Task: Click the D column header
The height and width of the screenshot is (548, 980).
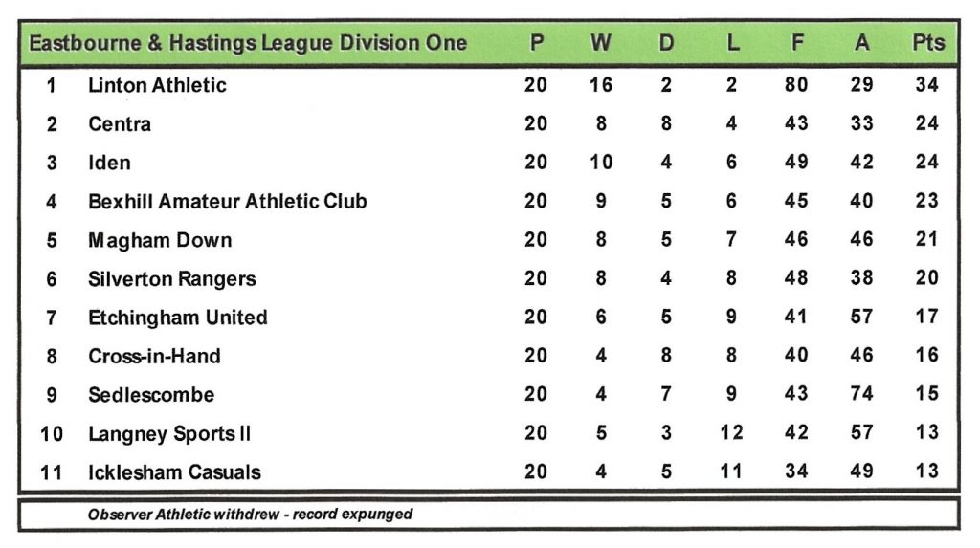Action: 666,43
